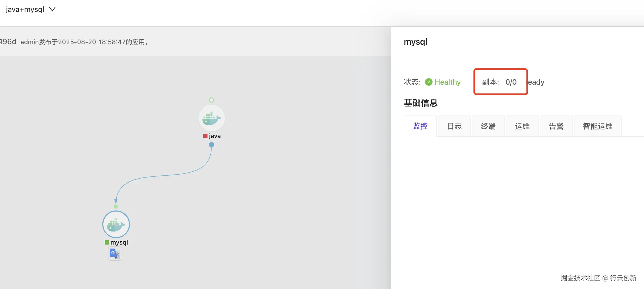Select the mysql Docker whale node
Screen dimensions: 644x289
coord(116,224)
